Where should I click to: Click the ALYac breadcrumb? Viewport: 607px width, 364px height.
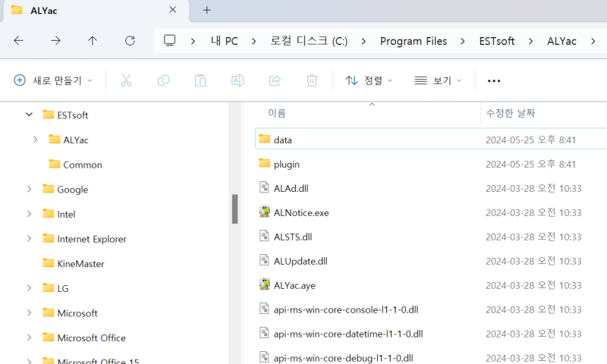(561, 41)
